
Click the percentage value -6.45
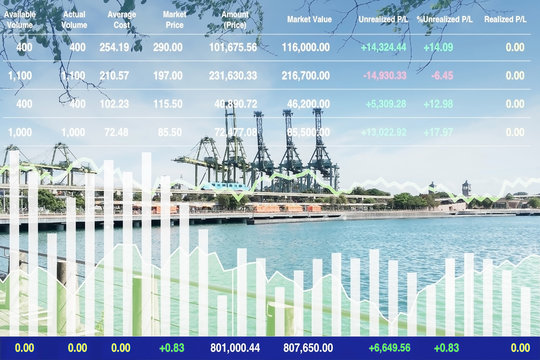pyautogui.click(x=442, y=75)
